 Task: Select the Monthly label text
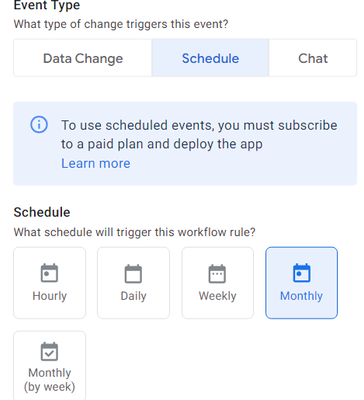click(302, 296)
